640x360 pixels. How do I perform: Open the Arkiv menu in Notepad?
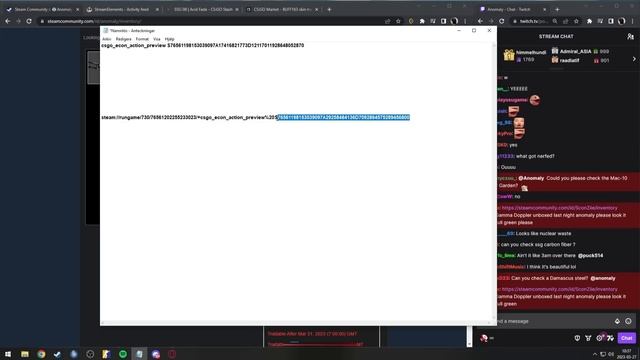[107, 39]
